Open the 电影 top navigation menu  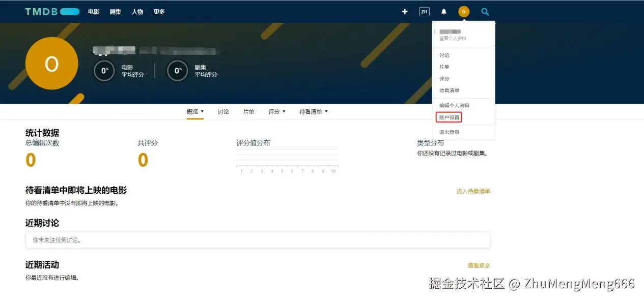point(94,12)
